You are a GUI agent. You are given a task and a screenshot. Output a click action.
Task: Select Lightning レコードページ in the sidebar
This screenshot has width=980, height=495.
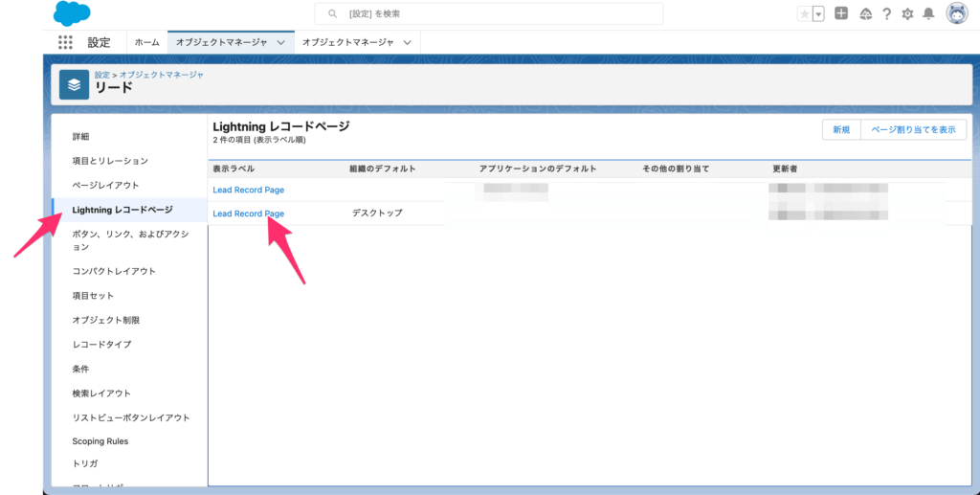tap(122, 210)
